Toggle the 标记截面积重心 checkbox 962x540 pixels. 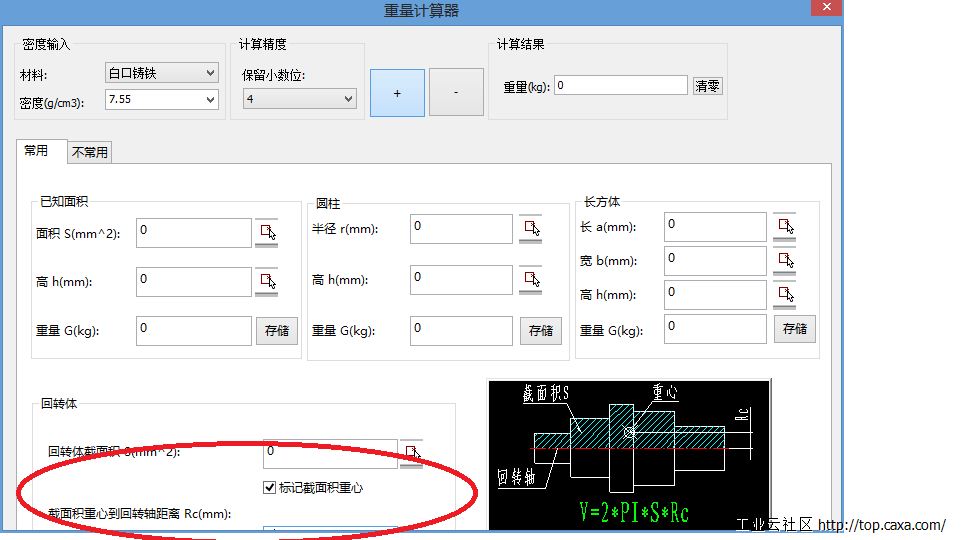click(268, 488)
